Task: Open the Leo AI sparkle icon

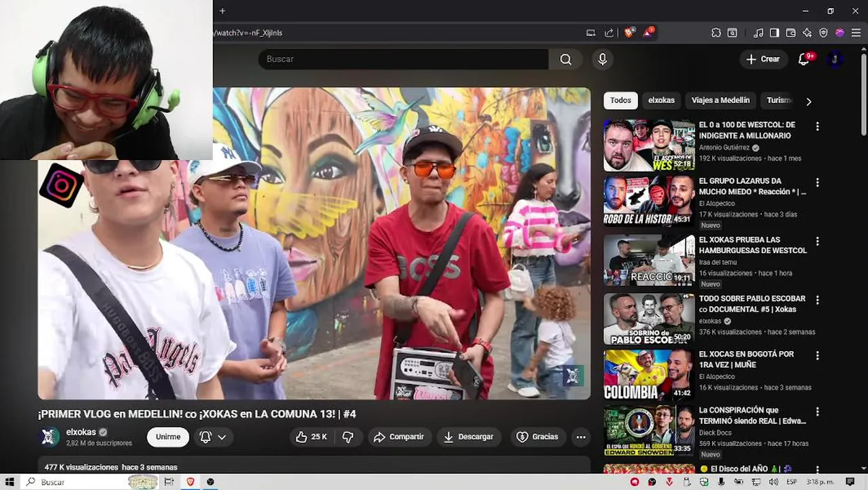Action: click(807, 33)
